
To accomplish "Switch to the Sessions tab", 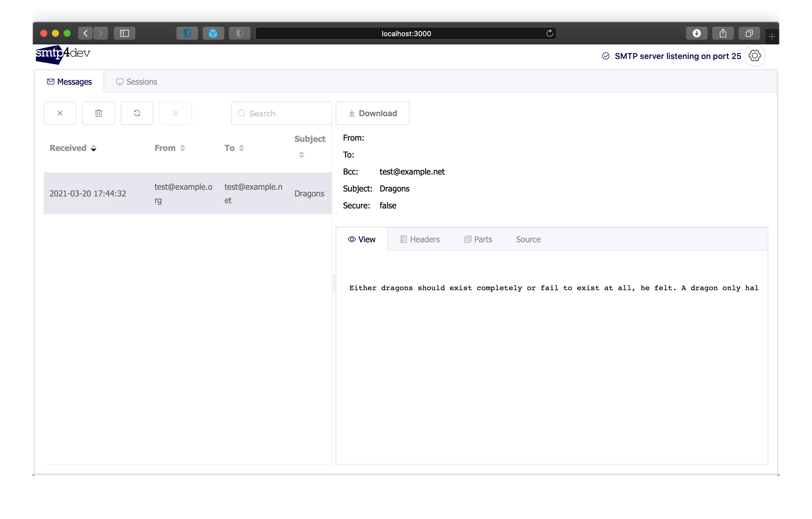I will click(136, 81).
